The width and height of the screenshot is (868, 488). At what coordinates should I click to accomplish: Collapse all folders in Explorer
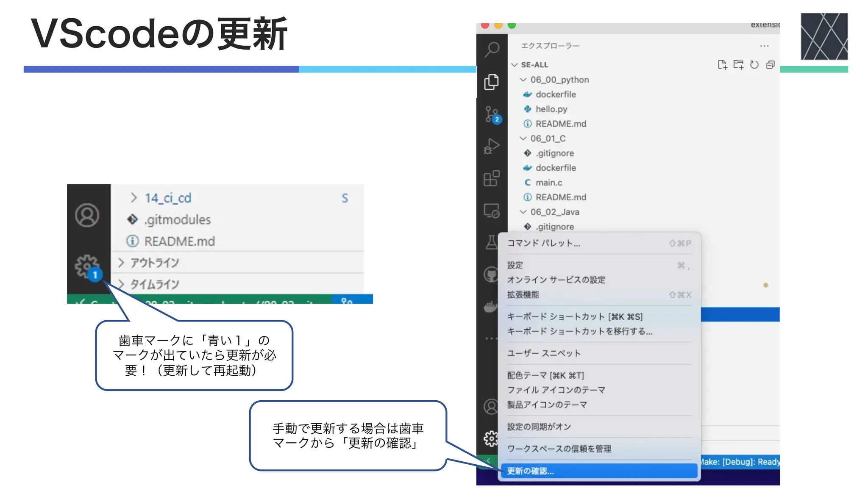[770, 64]
